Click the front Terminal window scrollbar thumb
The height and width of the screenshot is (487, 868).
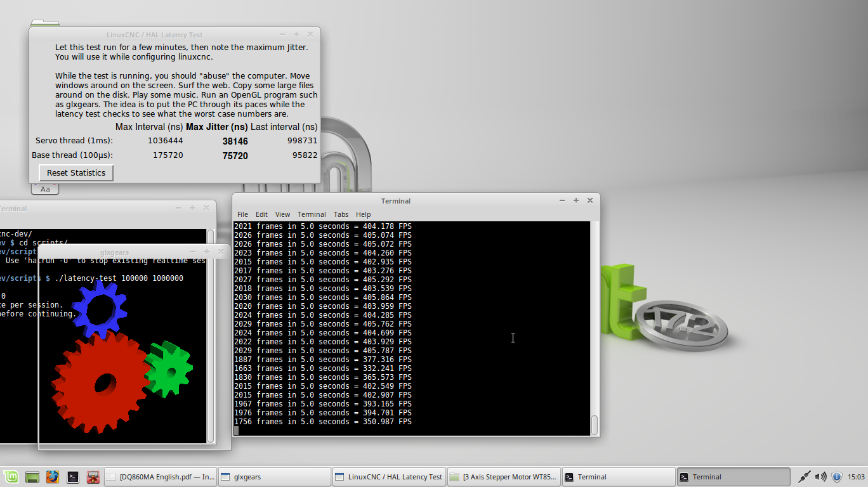(595, 425)
